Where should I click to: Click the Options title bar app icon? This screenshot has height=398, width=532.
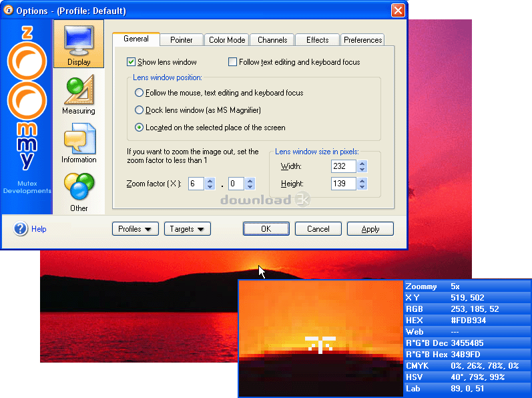9,10
